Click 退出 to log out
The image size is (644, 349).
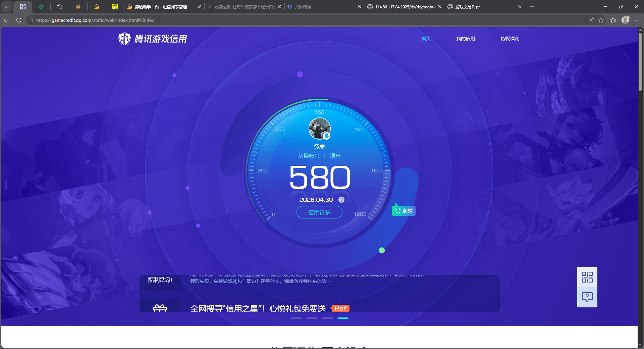[x=335, y=156]
